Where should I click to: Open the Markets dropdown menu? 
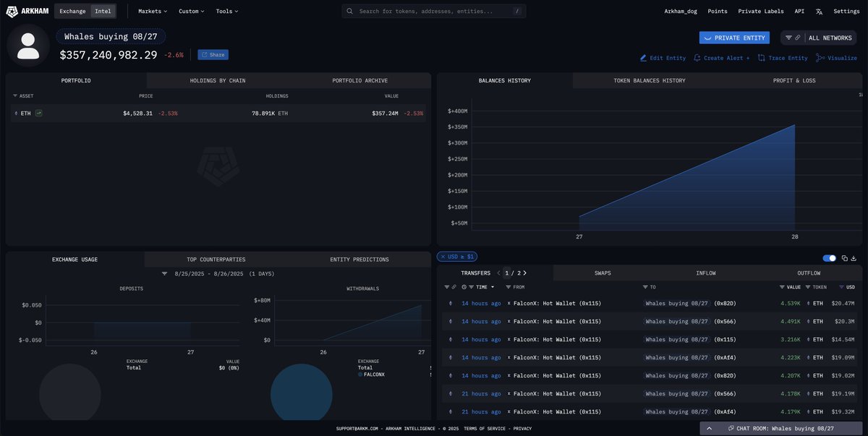[153, 12]
